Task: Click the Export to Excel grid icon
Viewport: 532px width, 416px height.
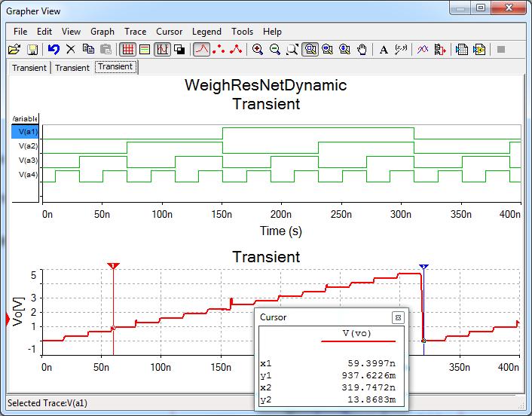Action: [462, 50]
